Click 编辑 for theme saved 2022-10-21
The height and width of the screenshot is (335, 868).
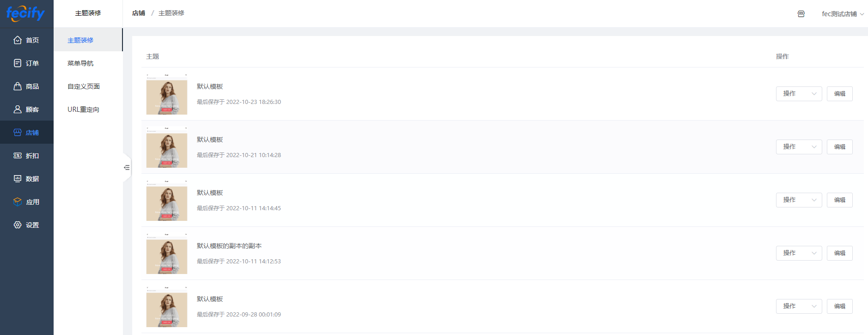839,147
